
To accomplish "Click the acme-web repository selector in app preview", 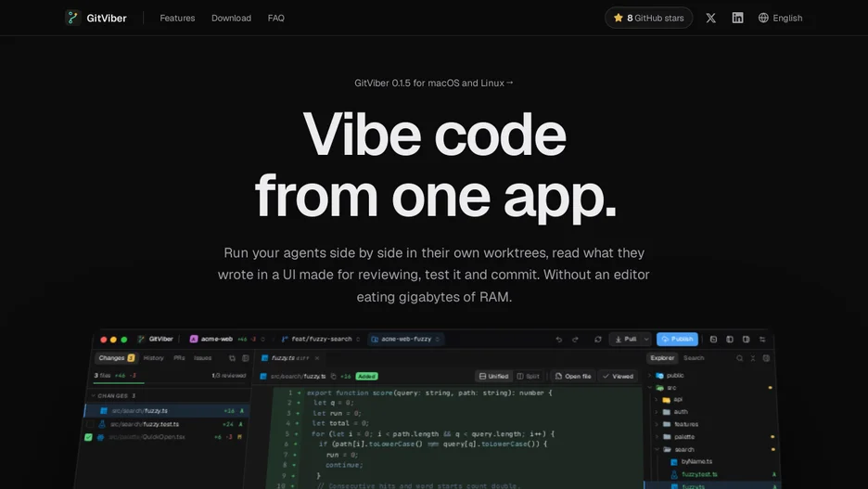I will coord(227,339).
